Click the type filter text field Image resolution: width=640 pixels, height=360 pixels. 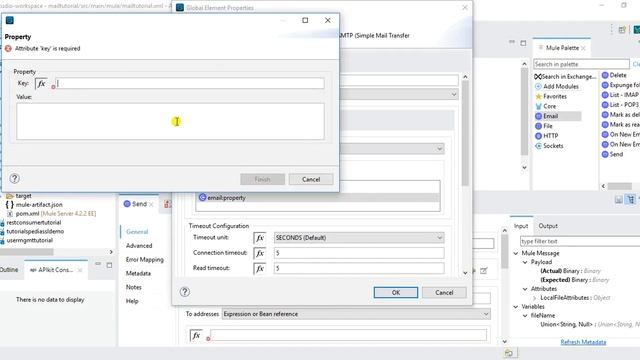coord(580,241)
